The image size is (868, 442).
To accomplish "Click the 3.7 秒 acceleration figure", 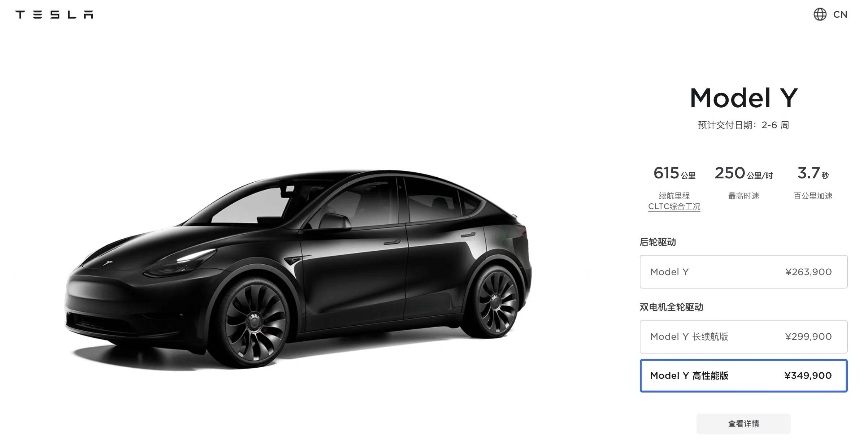I will coord(813,173).
